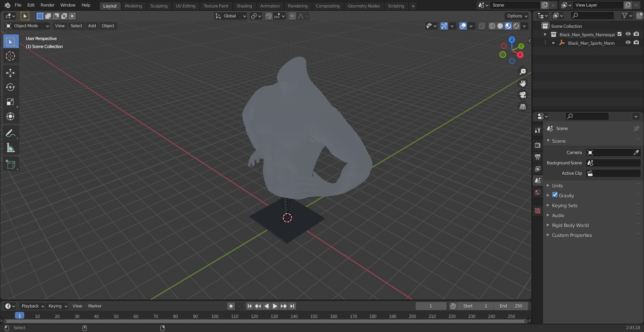The width and height of the screenshot is (644, 332).
Task: Open the Render properties tab
Action: pyautogui.click(x=537, y=145)
